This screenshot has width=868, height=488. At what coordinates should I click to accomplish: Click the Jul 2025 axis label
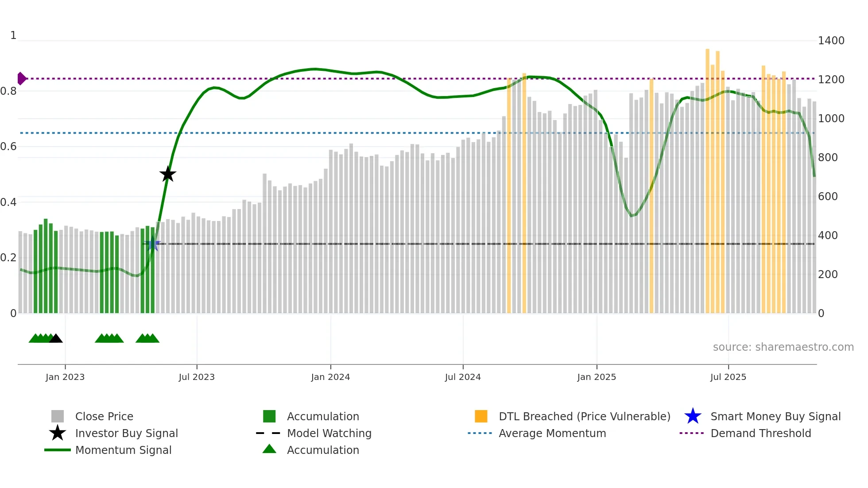728,377
